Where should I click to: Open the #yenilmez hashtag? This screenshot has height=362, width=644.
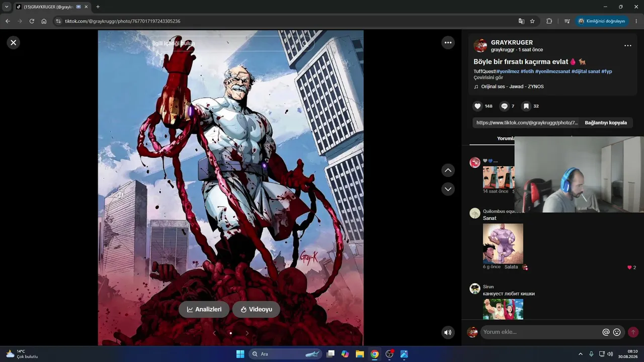point(508,71)
